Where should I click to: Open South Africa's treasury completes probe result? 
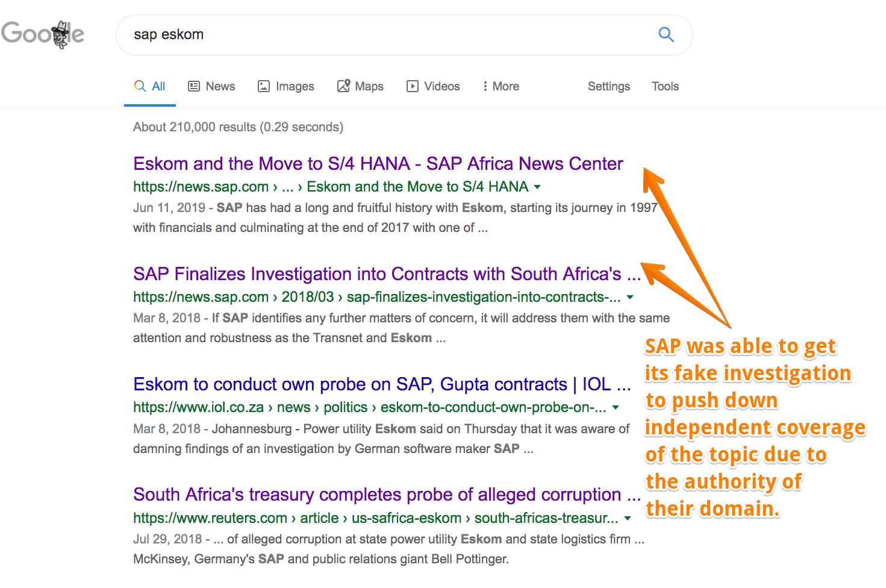[387, 494]
